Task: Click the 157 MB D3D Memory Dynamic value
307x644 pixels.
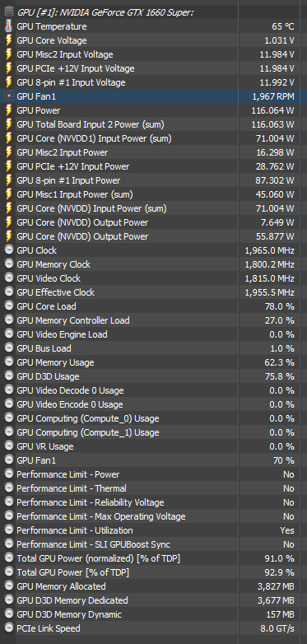Action: tap(281, 614)
